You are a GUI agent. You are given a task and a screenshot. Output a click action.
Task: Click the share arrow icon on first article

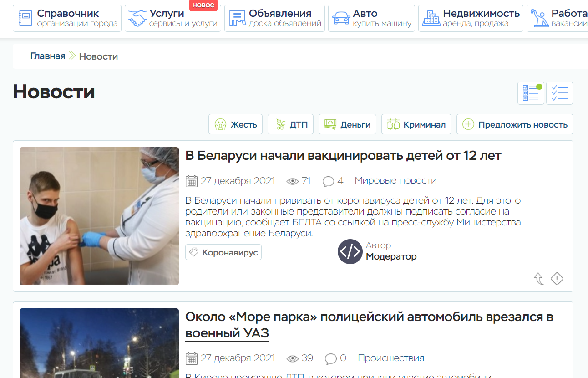pyautogui.click(x=539, y=279)
